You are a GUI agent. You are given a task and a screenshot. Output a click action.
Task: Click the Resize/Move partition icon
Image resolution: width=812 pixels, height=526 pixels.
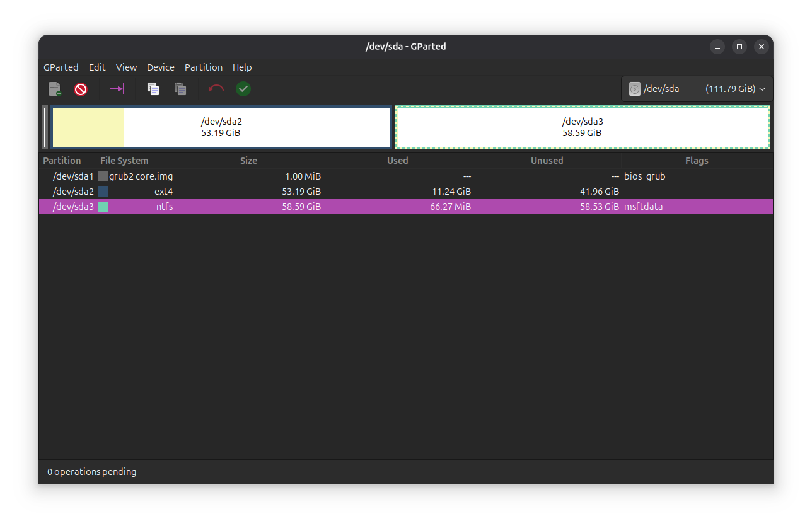pyautogui.click(x=117, y=89)
